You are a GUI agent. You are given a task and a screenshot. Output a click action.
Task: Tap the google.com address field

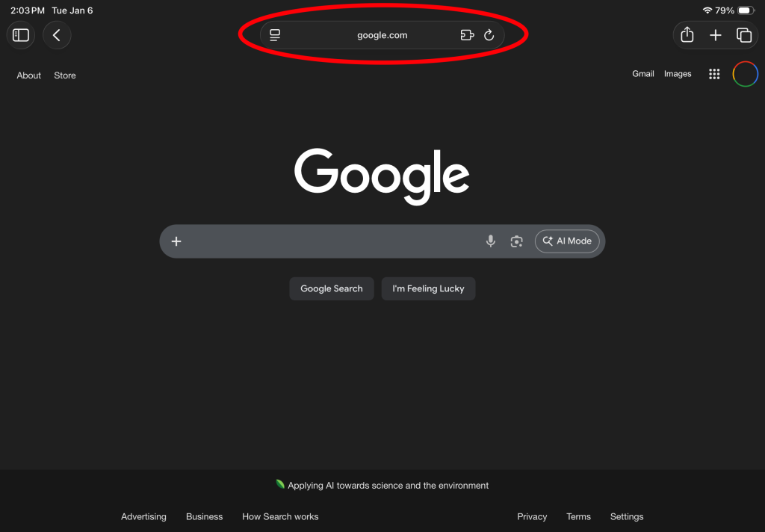pos(382,35)
